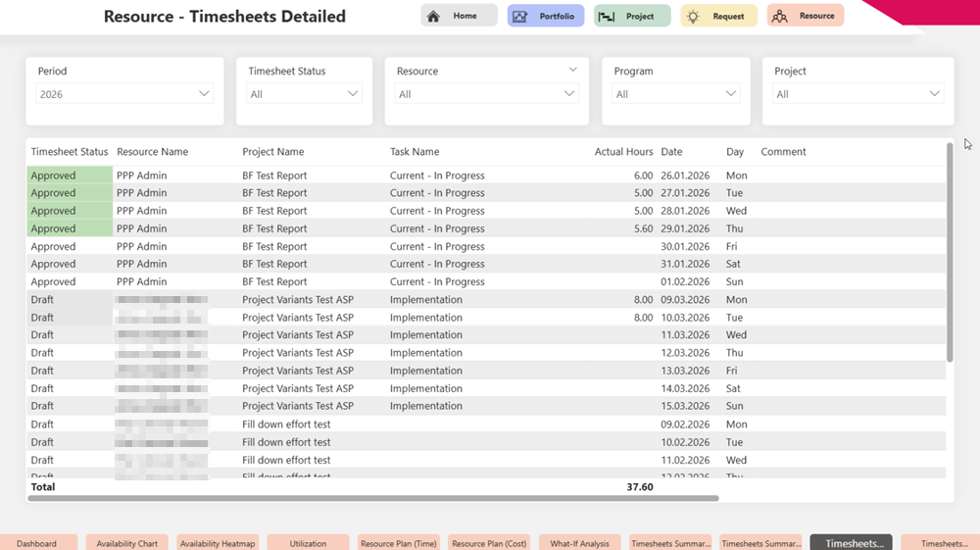Select Draft status in 09.03.2026 row
Image resolution: width=980 pixels, height=550 pixels.
click(x=42, y=299)
